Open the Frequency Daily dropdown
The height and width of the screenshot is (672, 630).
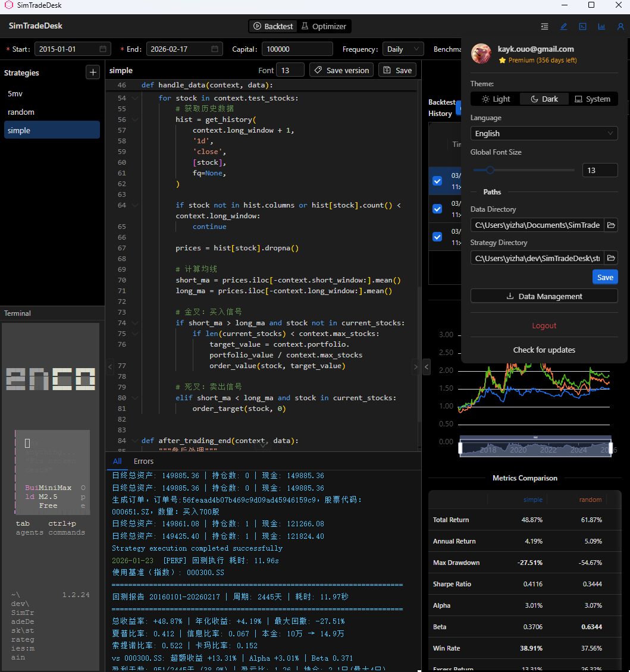(403, 49)
